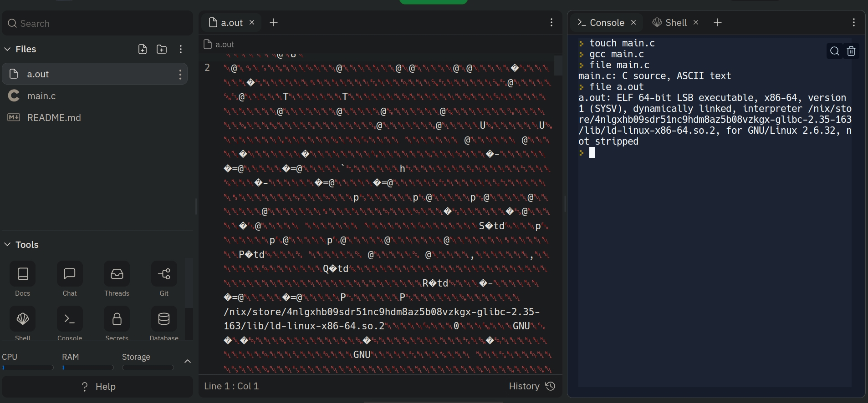Search console output with magnifier icon
The width and height of the screenshot is (868, 403).
(x=835, y=51)
